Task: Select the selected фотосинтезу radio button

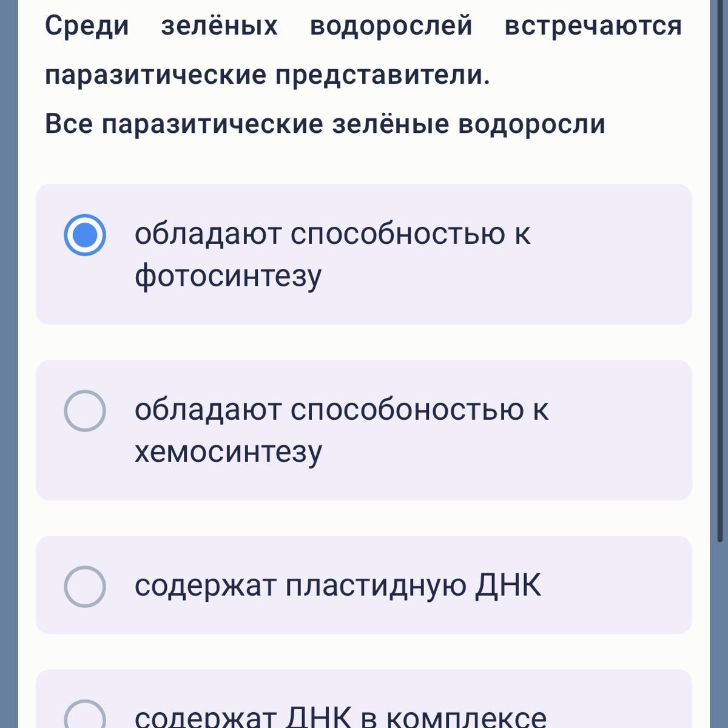Action: (85, 235)
